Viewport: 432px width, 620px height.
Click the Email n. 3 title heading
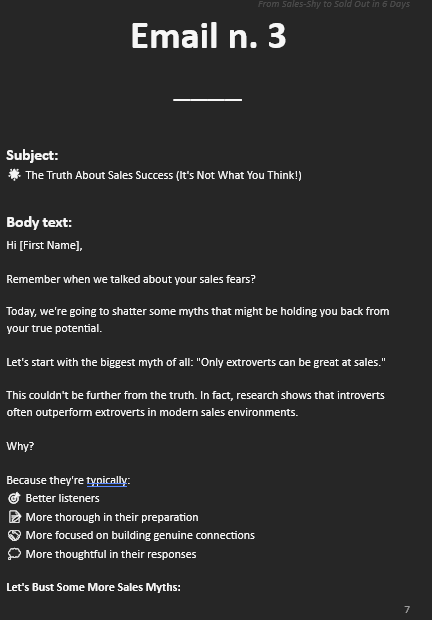pyautogui.click(x=208, y=36)
